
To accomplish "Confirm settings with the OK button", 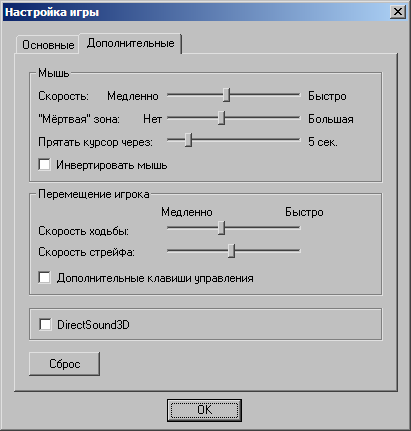I will coord(204,410).
